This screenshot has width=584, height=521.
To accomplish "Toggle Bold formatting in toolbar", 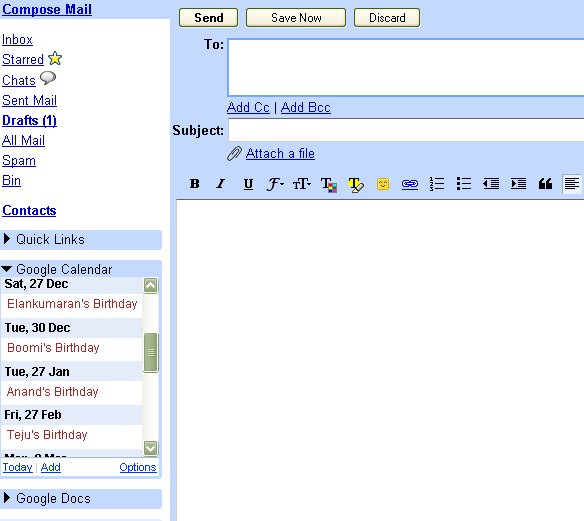I will [194, 184].
